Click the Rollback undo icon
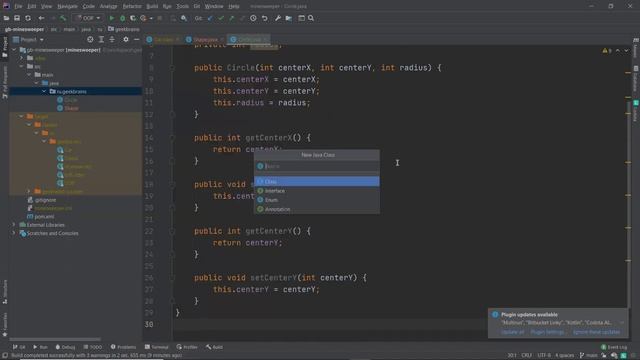The width and height of the screenshot is (640, 360). pyautogui.click(x=264, y=18)
